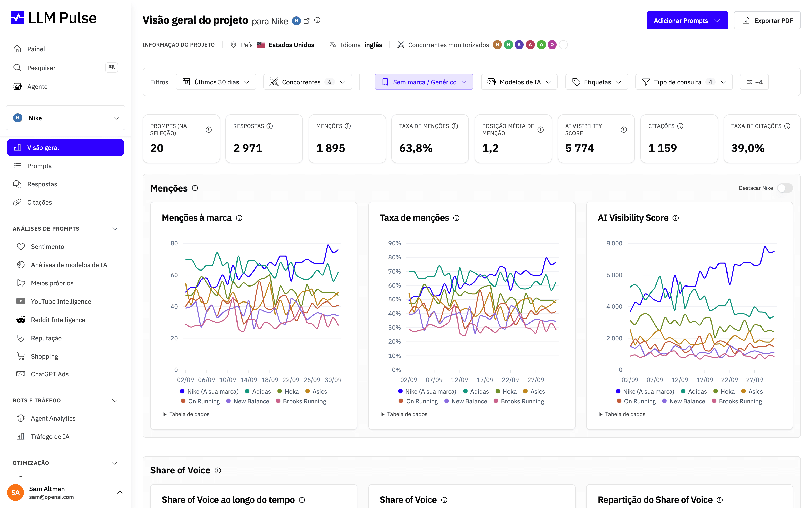Screen dimensions: 812x508
Task: Open Agent Analytics in sidebar
Action: tap(65, 418)
